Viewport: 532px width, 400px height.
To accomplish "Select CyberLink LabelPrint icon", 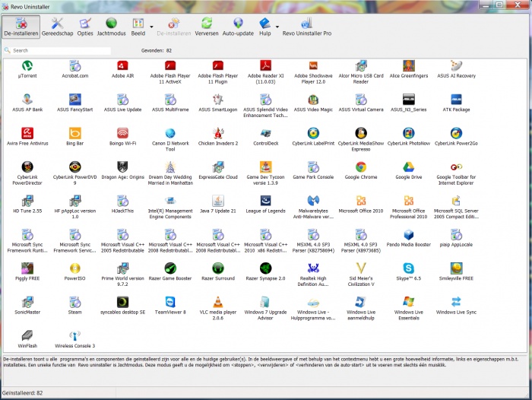I will click(313, 133).
